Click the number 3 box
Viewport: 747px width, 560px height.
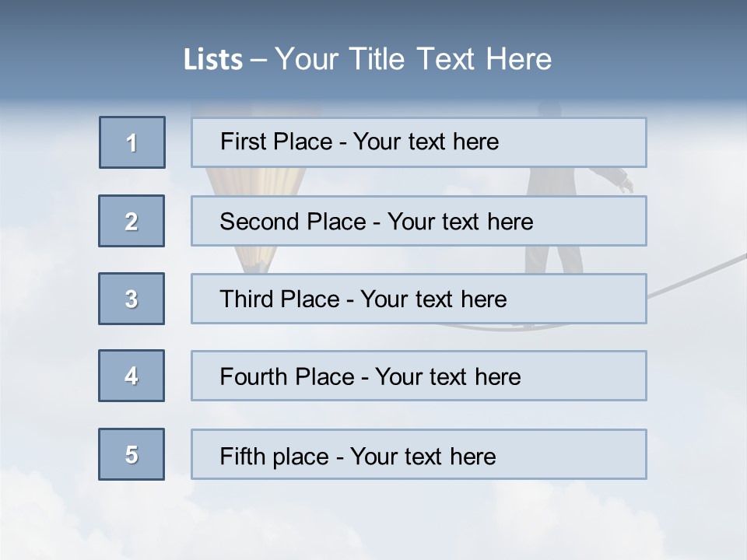pyautogui.click(x=132, y=299)
